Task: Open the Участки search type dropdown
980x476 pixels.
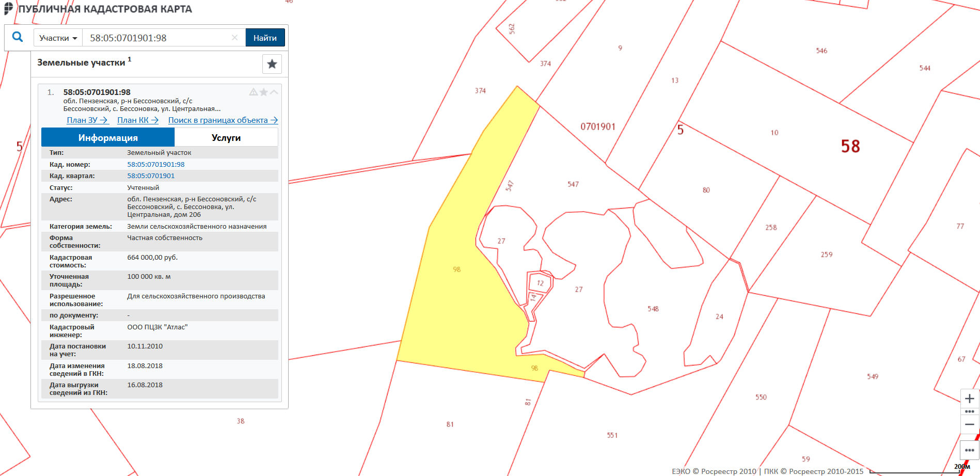Action: 58,38
